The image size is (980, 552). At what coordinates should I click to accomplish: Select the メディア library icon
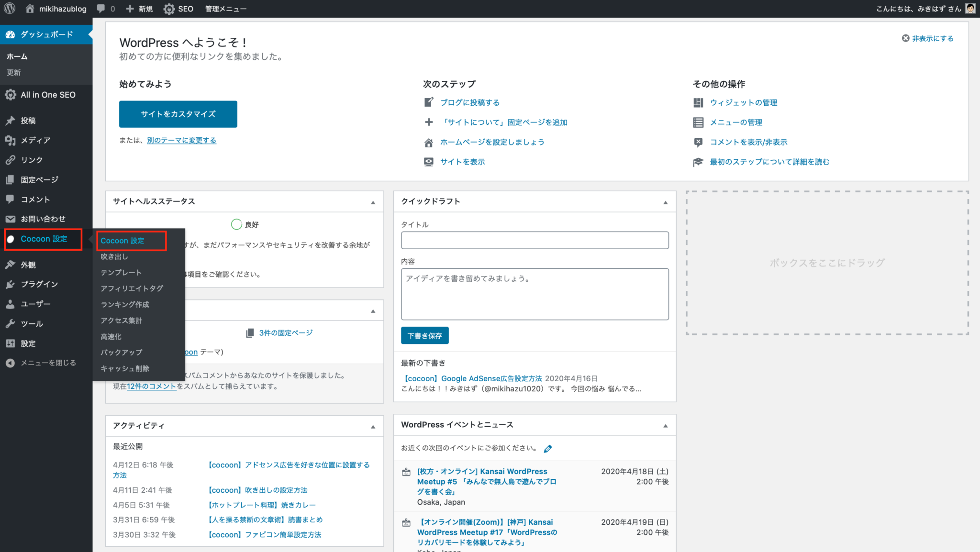point(11,140)
